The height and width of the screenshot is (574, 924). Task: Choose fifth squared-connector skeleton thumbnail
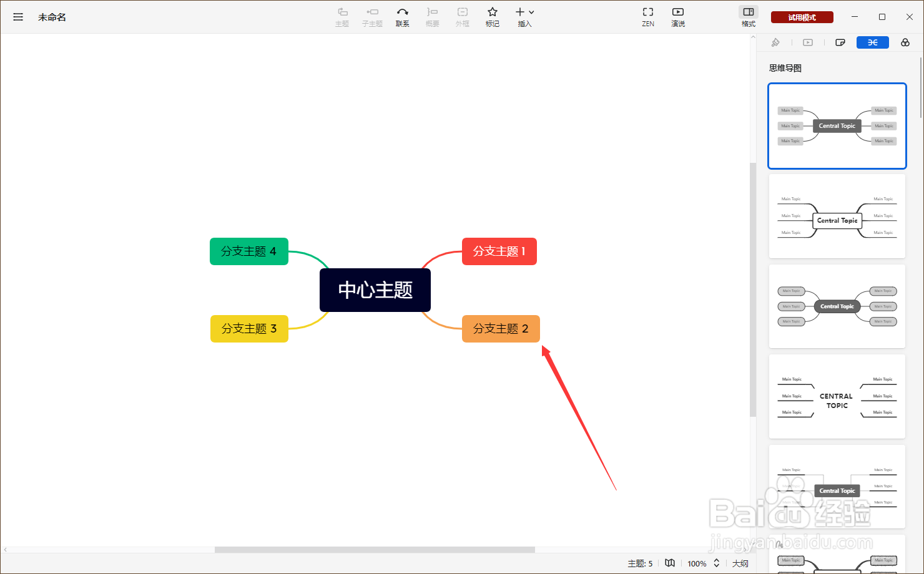click(837, 487)
